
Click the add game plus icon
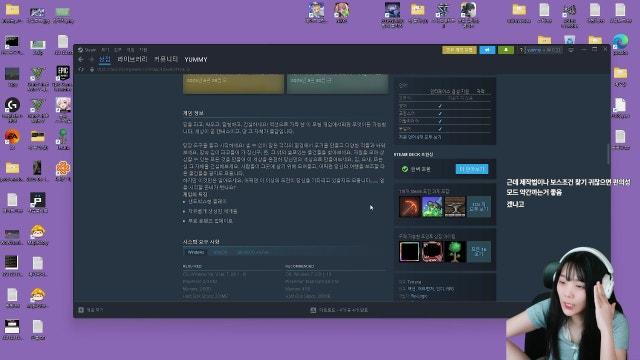pyautogui.click(x=81, y=310)
